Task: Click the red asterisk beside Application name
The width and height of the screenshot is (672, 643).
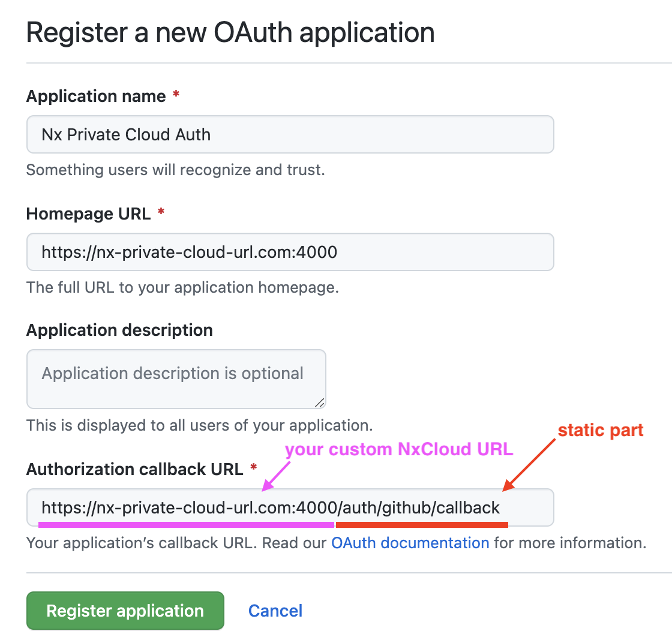Action: pyautogui.click(x=176, y=96)
